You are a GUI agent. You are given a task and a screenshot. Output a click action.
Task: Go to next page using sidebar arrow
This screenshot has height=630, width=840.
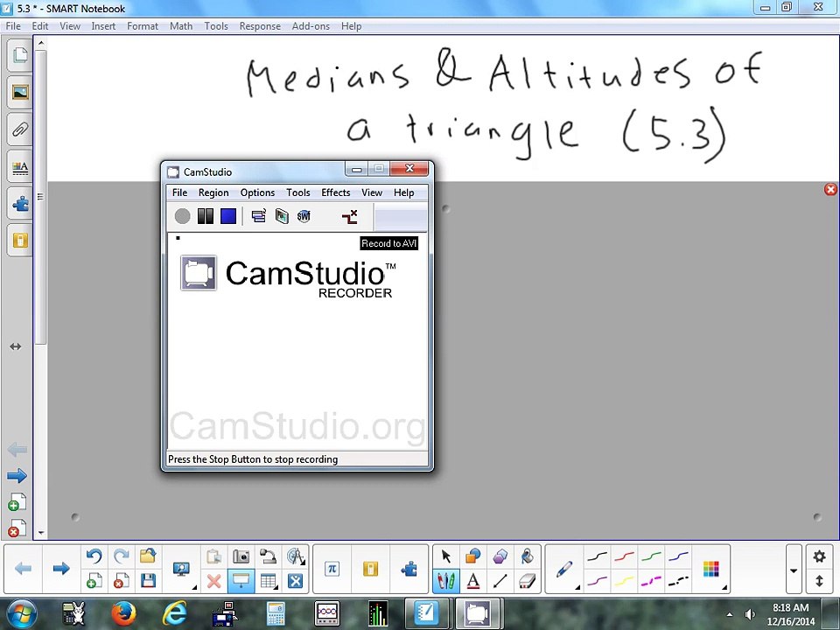tap(17, 475)
